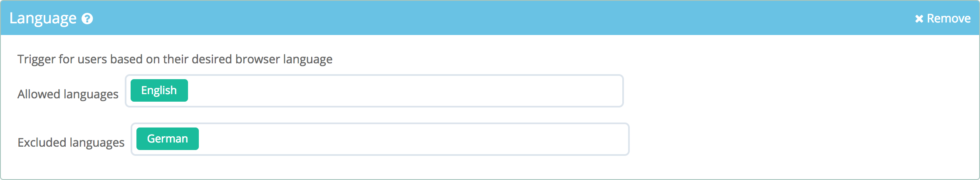This screenshot has width=980, height=180.
Task: Select the English language tag
Action: 159,90
